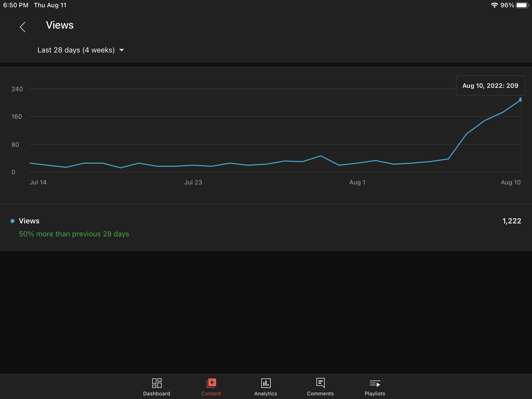This screenshot has height=399, width=532.
Task: Click the 80 y-axis label
Action: (15, 145)
